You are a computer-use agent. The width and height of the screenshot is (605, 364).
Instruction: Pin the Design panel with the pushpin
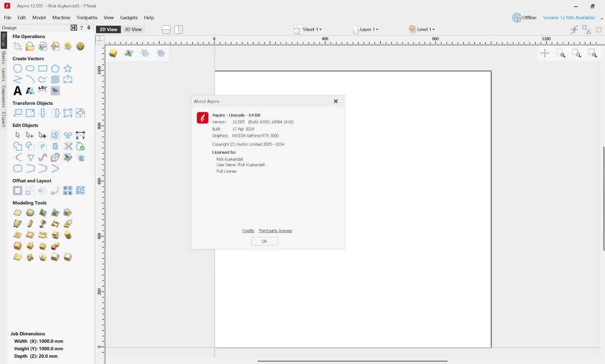(89, 28)
